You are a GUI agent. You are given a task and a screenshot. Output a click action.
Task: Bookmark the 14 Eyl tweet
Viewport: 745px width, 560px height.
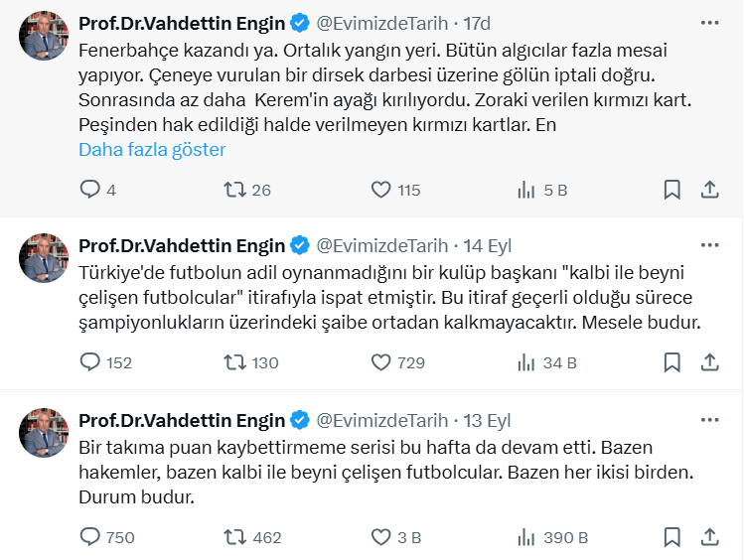tap(672, 362)
